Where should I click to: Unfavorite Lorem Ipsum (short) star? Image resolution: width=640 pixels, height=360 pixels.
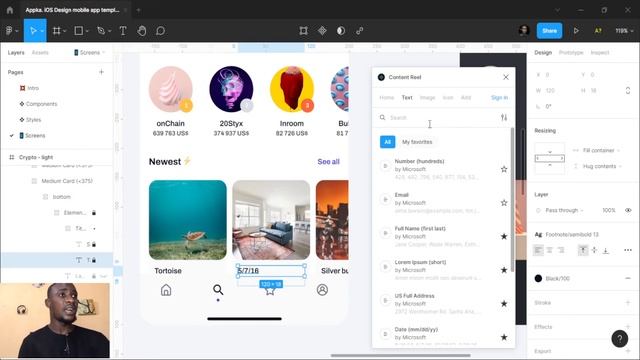pos(504,270)
